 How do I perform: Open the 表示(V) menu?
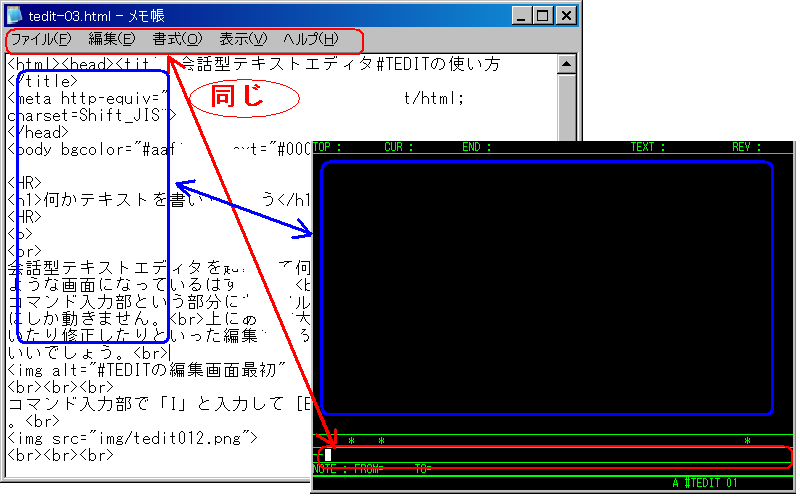coord(243,40)
